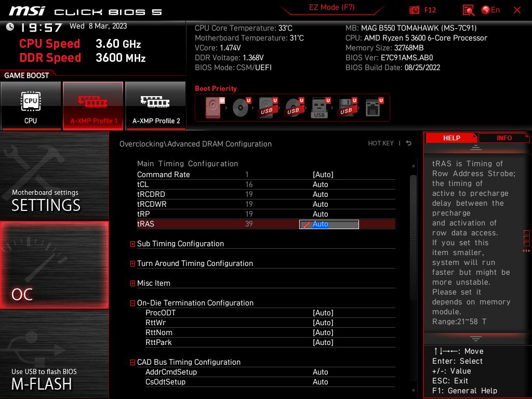Open the RttNom [Auto] dropdown
The width and height of the screenshot is (532, 399).
pyautogui.click(x=323, y=332)
